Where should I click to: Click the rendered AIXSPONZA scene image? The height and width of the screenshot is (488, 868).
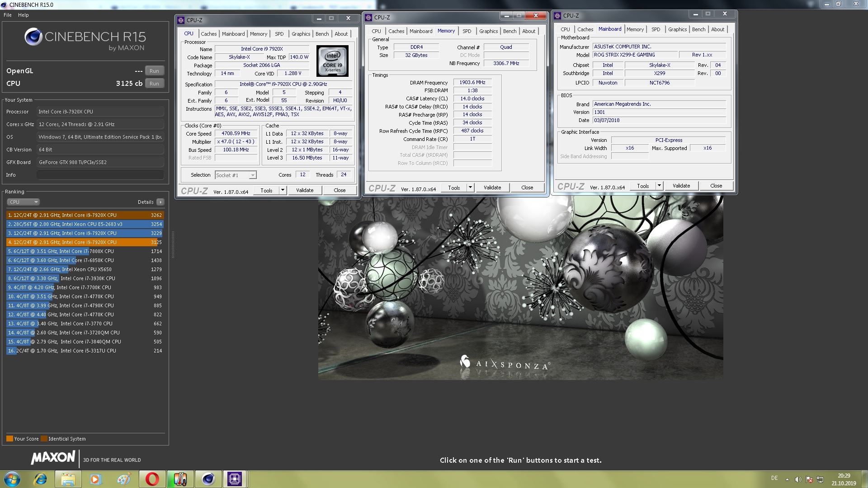pos(520,288)
